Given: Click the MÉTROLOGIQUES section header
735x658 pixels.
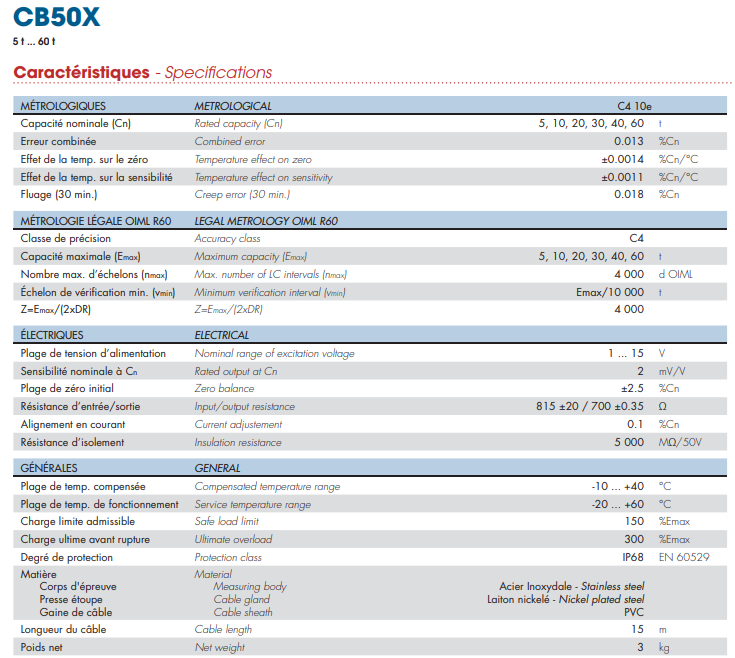Looking at the screenshot, I should tap(63, 105).
